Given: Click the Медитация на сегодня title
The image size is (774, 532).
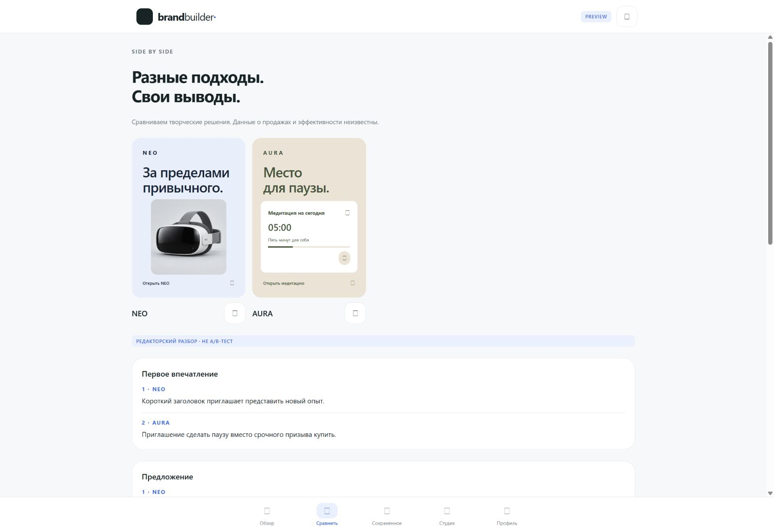Looking at the screenshot, I should pos(297,213).
